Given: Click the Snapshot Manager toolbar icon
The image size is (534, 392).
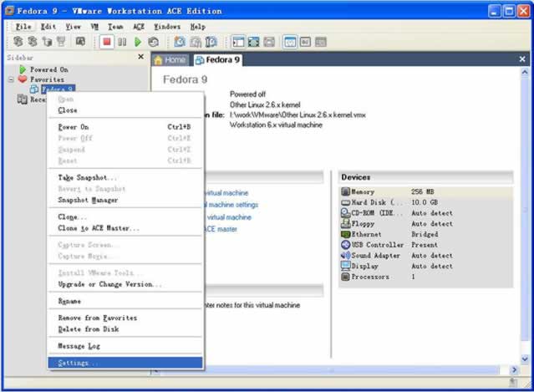Looking at the screenshot, I should [211, 42].
